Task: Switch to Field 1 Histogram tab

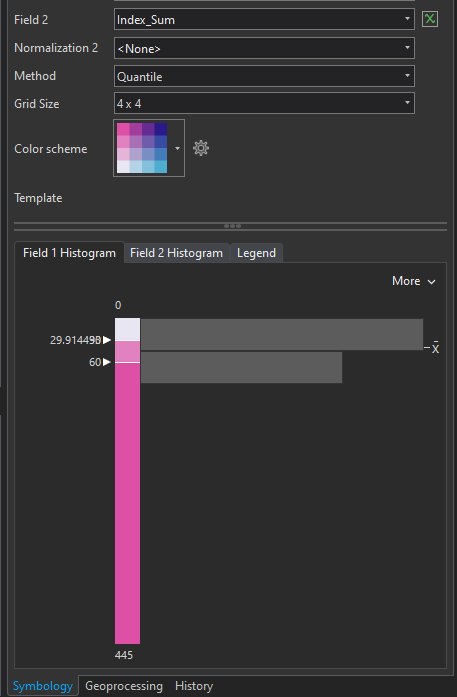Action: [69, 253]
